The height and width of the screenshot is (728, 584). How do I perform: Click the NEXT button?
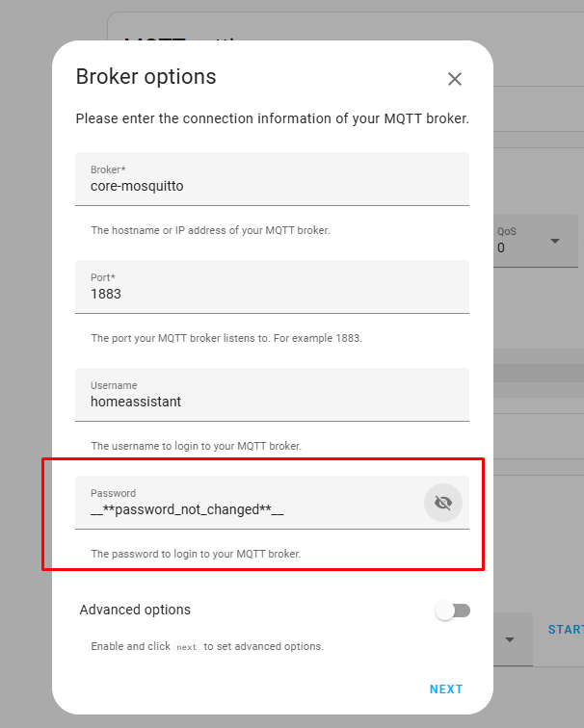[x=446, y=689]
